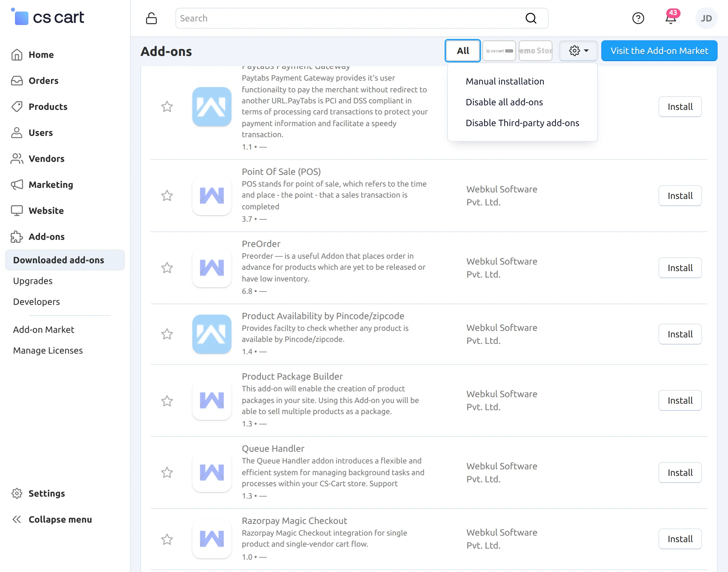This screenshot has width=728, height=572.
Task: Install the Paytabs Payment Gateway add-on
Action: pyautogui.click(x=680, y=107)
